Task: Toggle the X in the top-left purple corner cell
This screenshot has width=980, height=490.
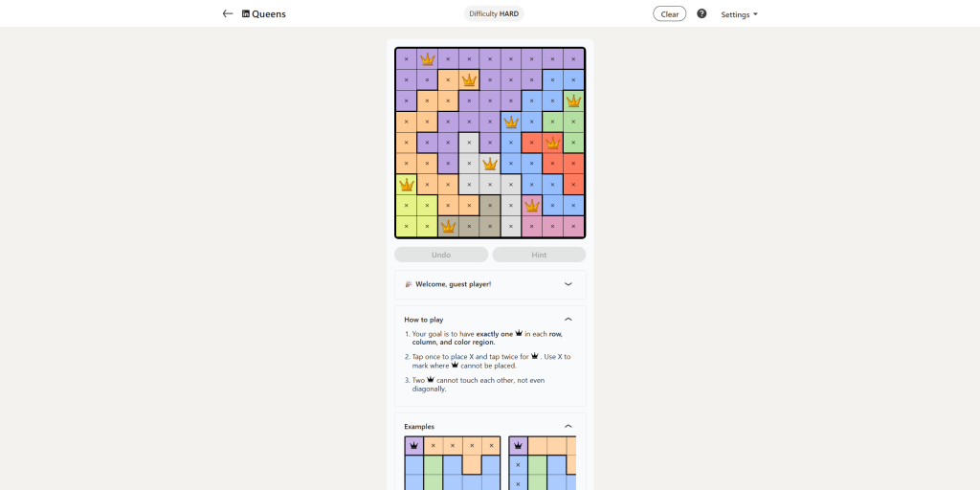Action: (407, 58)
